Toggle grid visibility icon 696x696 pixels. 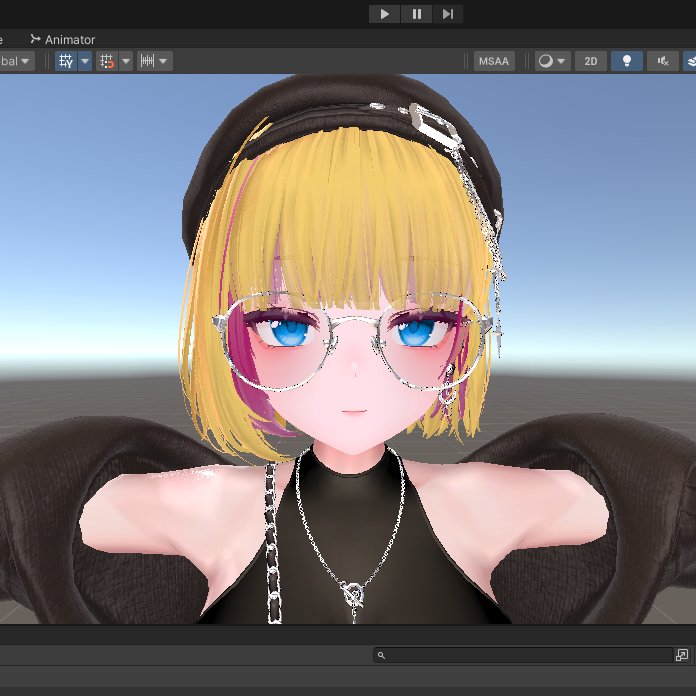coord(66,61)
